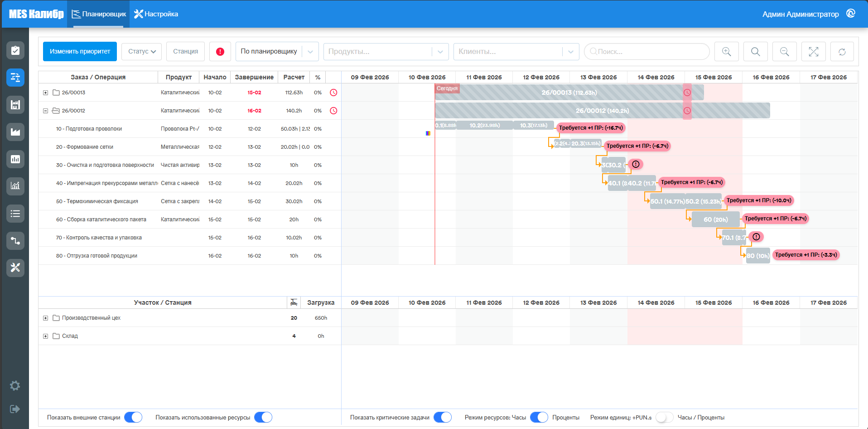Open the Настройка tab
Screen dimensions: 868x429
coord(156,14)
